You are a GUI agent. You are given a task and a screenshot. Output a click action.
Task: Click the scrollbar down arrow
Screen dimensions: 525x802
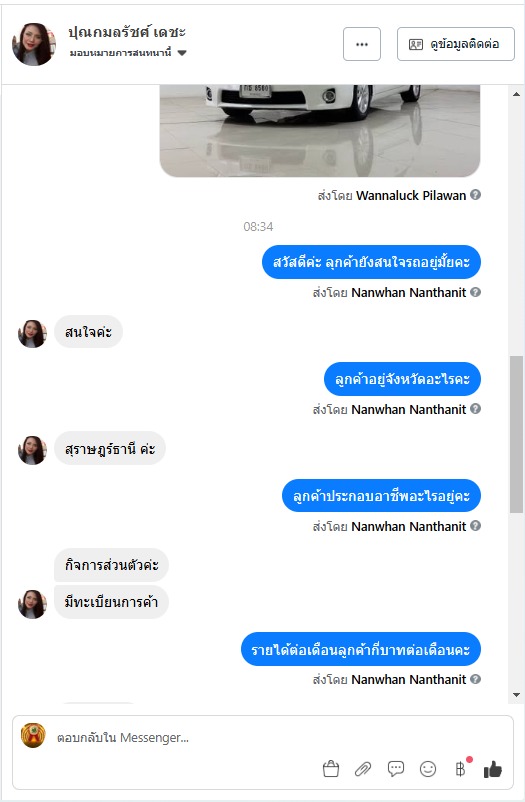(x=516, y=695)
